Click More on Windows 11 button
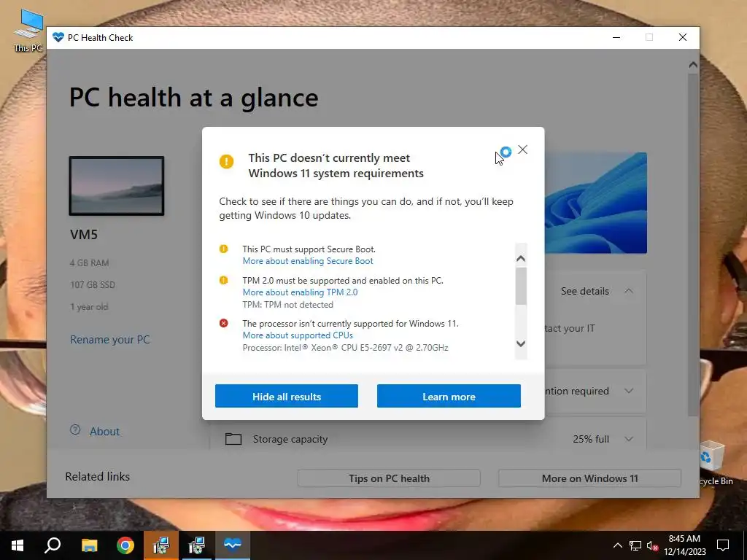The width and height of the screenshot is (747, 560). pos(589,478)
